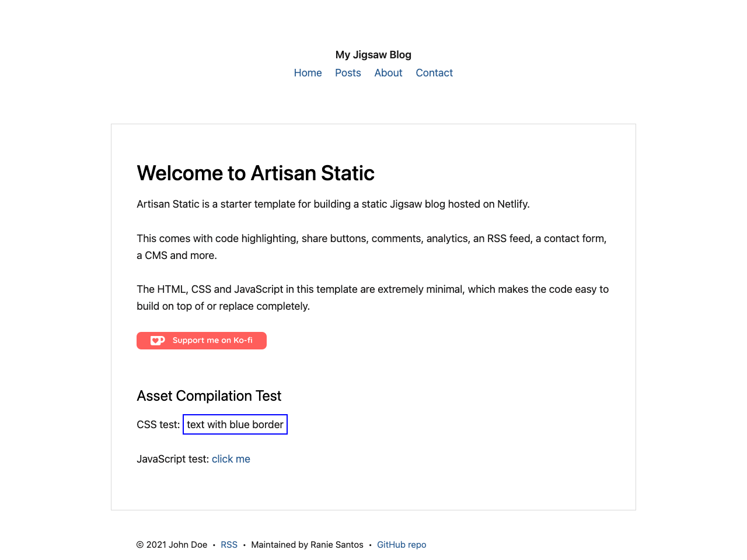This screenshot has height=560, width=747.
Task: Click the Artisan Static intro paragraph
Action: click(x=333, y=204)
